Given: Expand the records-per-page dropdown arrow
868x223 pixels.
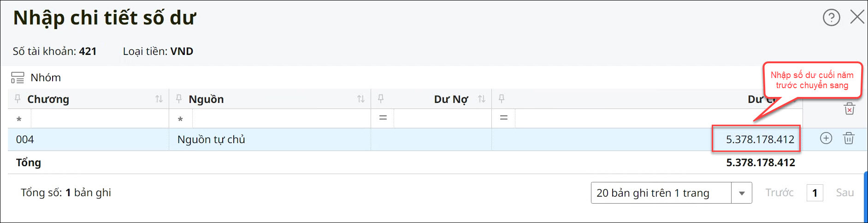Looking at the screenshot, I should coord(742,193).
